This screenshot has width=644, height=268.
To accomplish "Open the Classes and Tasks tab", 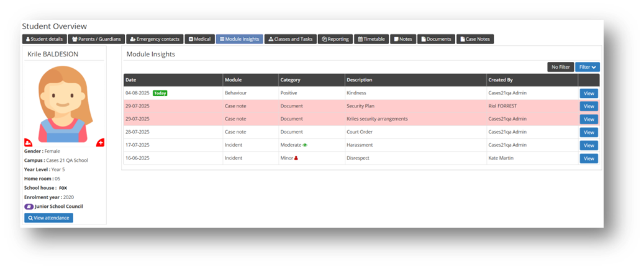I will [x=290, y=39].
